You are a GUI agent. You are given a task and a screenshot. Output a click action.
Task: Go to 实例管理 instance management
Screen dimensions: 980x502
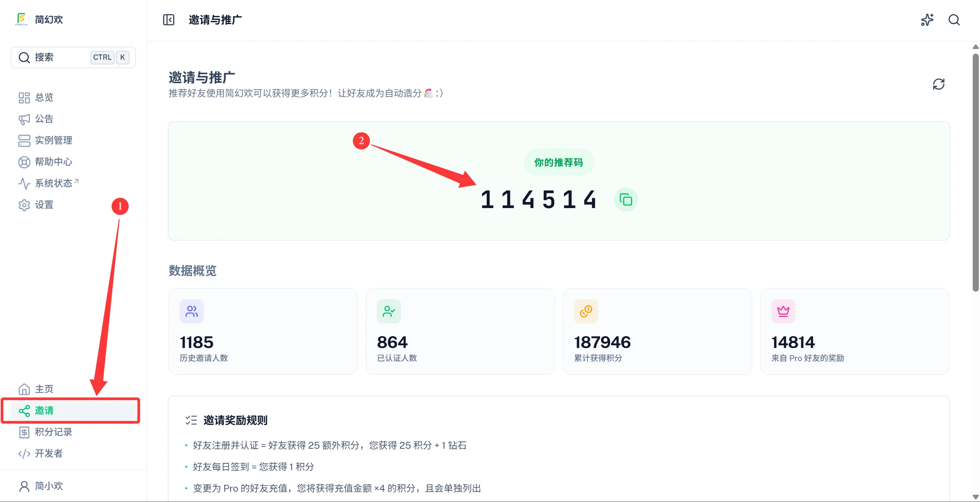74,140
